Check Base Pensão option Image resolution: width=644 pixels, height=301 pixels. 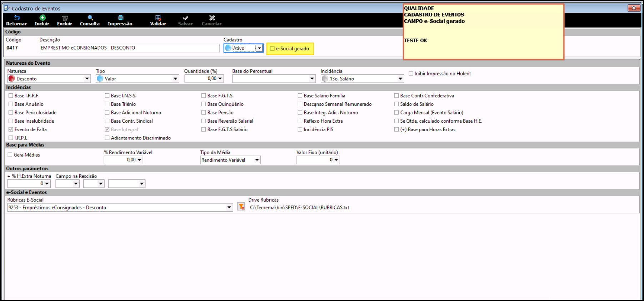tap(204, 113)
